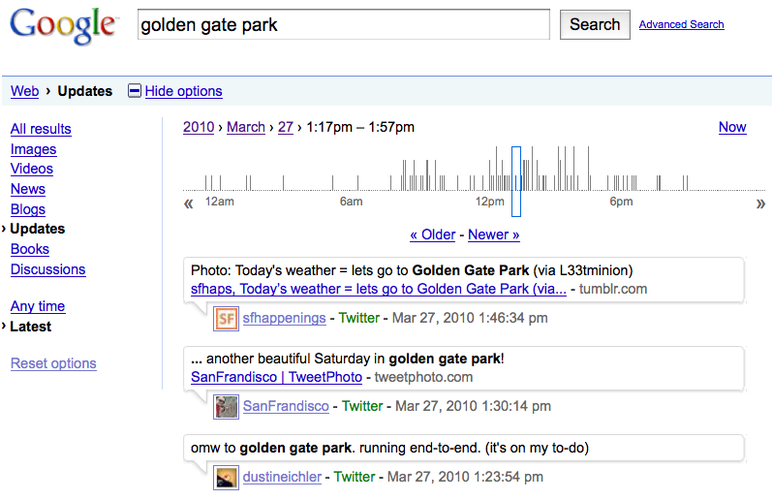The height and width of the screenshot is (500, 773).
Task: Jump to Now on timeline
Action: 732,127
